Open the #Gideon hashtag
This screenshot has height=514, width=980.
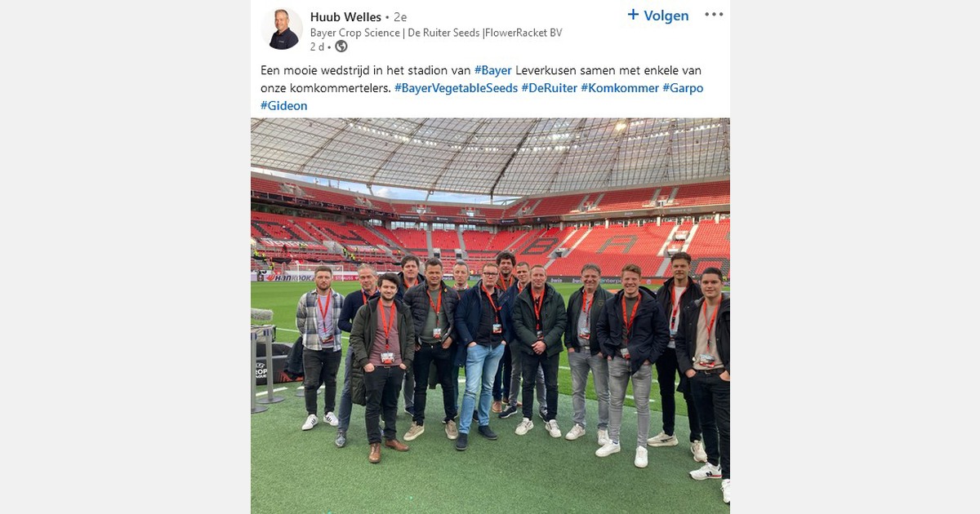tap(284, 106)
